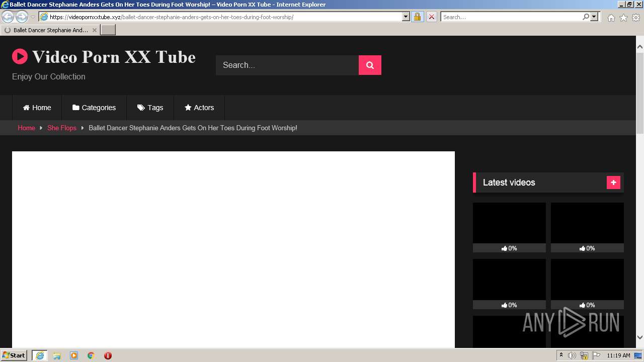Viewport: 644px width, 362px height.
Task: Open the Categories navigation item
Action: pos(94,108)
